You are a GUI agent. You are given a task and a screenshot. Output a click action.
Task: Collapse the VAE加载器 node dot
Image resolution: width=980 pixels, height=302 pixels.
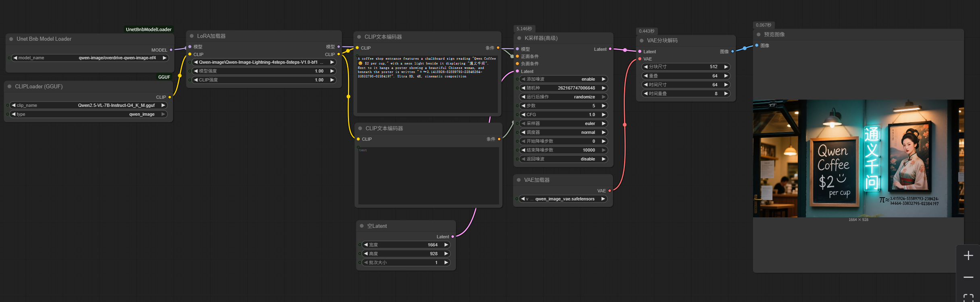coord(518,180)
